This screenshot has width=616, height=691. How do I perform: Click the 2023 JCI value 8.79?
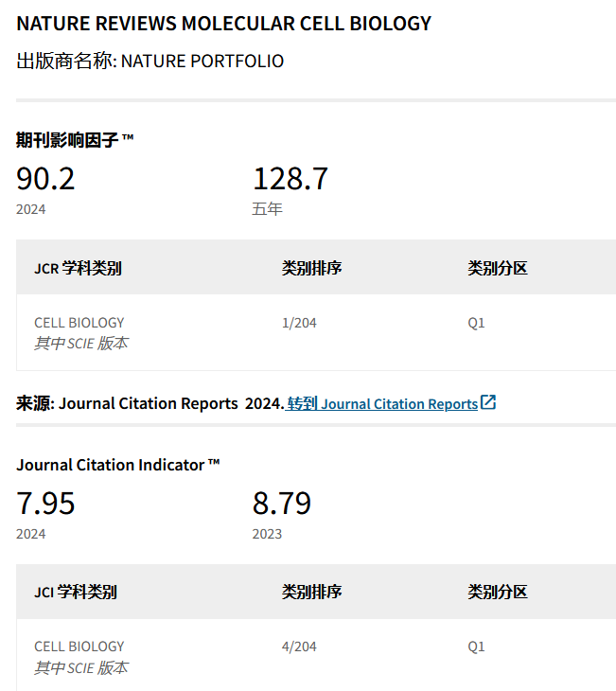pyautogui.click(x=281, y=503)
